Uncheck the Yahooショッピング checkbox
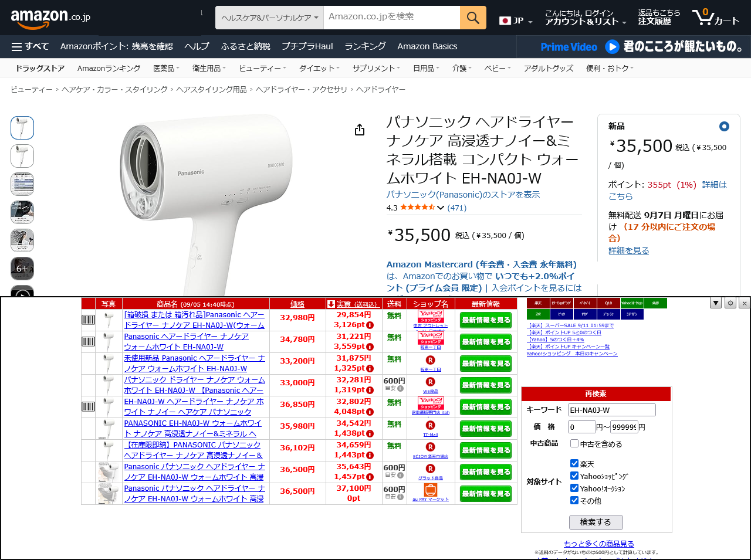 (574, 476)
